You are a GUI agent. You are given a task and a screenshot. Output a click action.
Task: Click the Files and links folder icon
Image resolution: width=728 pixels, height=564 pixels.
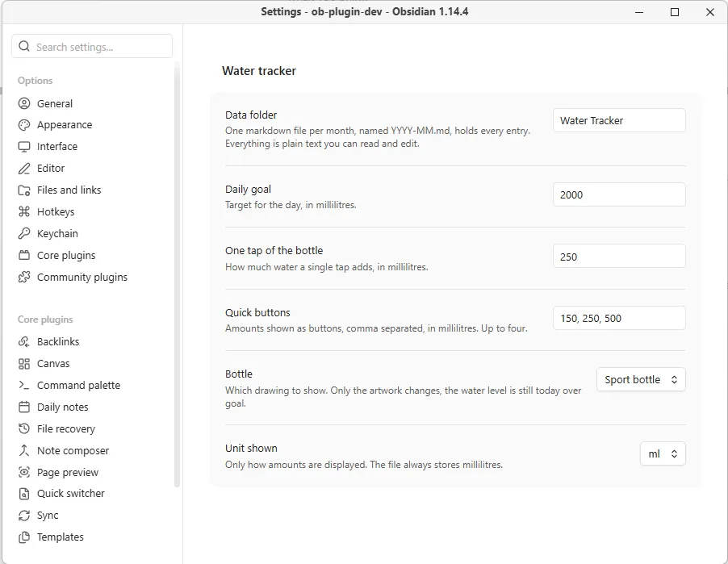24,190
